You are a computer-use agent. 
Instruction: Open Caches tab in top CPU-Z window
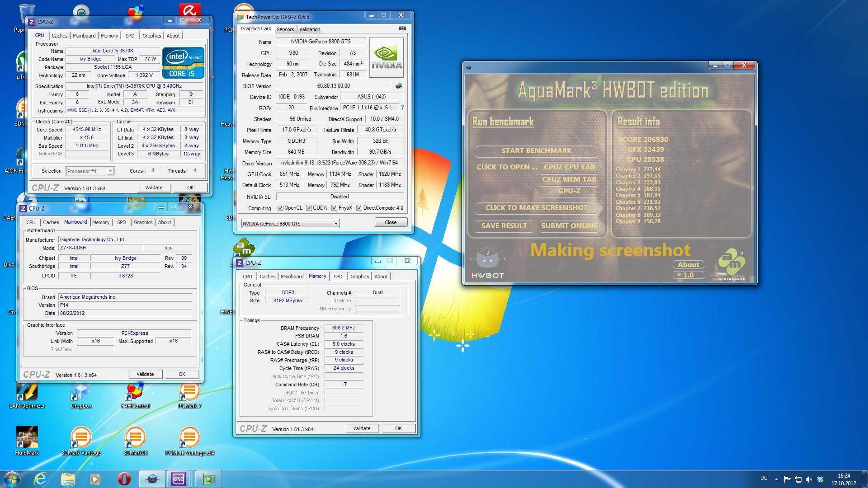[59, 36]
